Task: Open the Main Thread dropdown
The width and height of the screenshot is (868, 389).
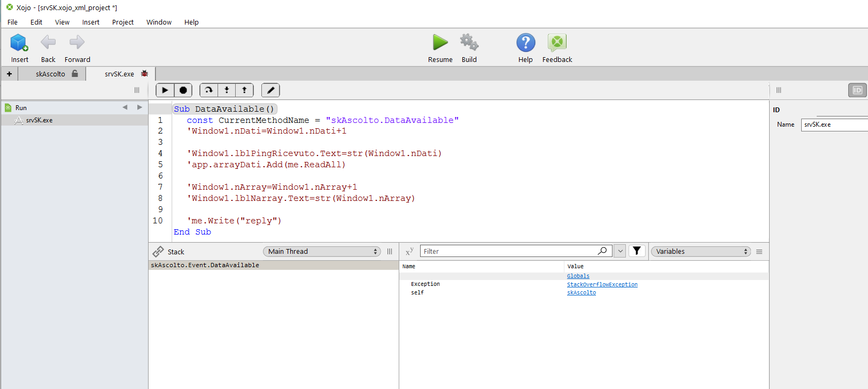Action: point(322,252)
